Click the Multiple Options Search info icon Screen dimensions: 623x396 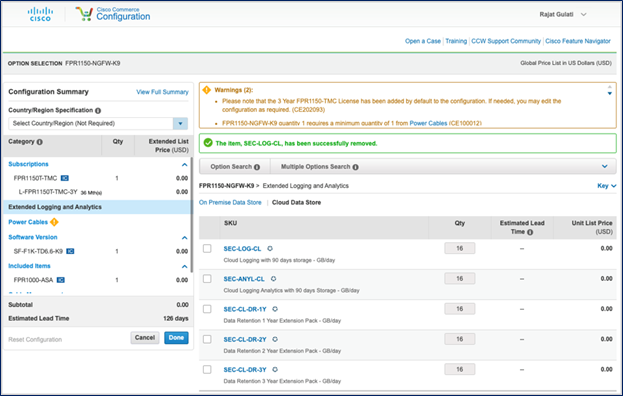click(x=355, y=167)
